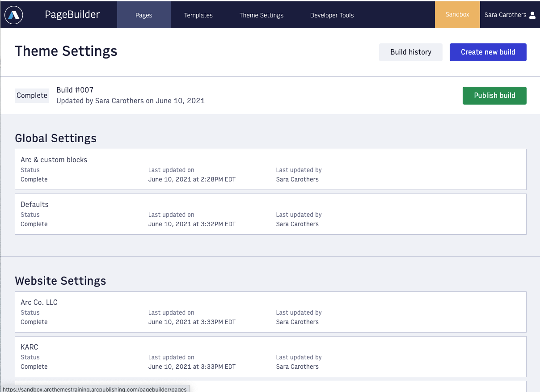Click the Sandbox environment label
Image resolution: width=540 pixels, height=392 pixels.
457,15
